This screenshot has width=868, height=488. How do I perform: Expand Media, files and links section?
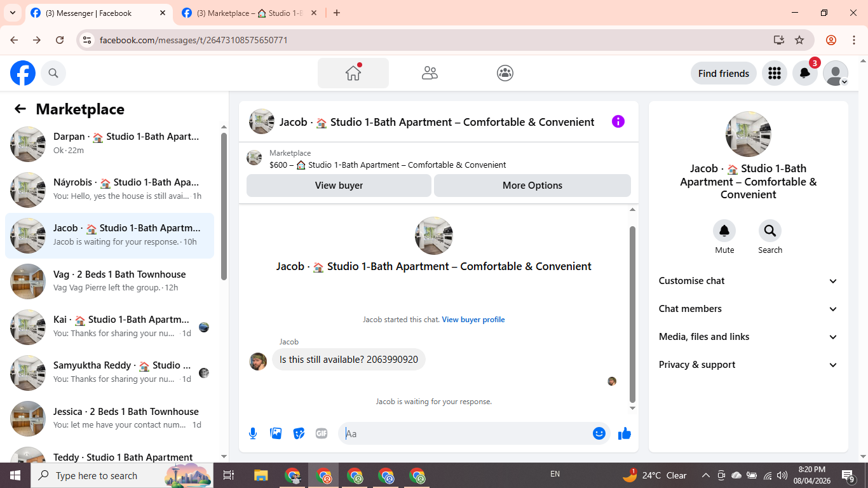click(749, 337)
